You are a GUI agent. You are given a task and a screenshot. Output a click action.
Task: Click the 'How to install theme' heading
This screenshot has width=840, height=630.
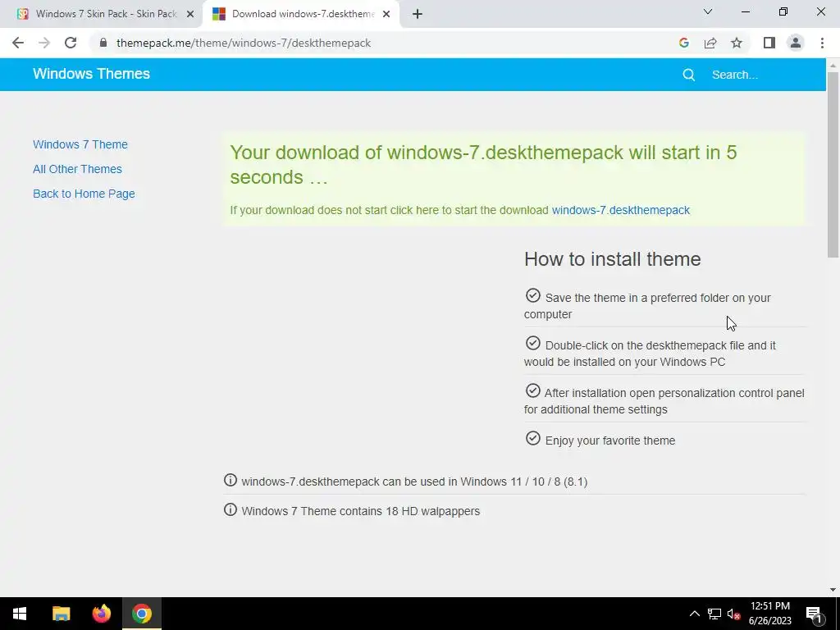[x=612, y=259]
